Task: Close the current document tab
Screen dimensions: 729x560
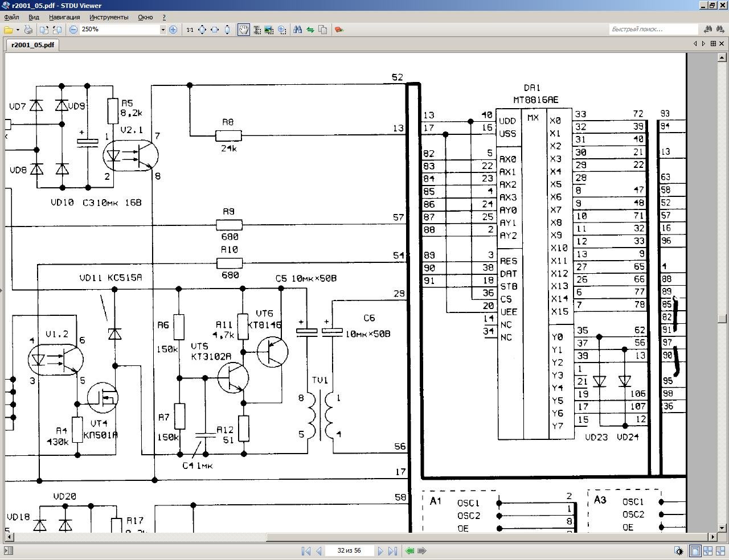Action: (722, 44)
